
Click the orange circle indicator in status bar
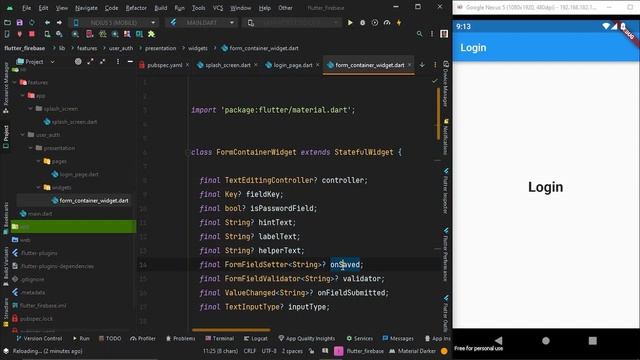point(444,351)
